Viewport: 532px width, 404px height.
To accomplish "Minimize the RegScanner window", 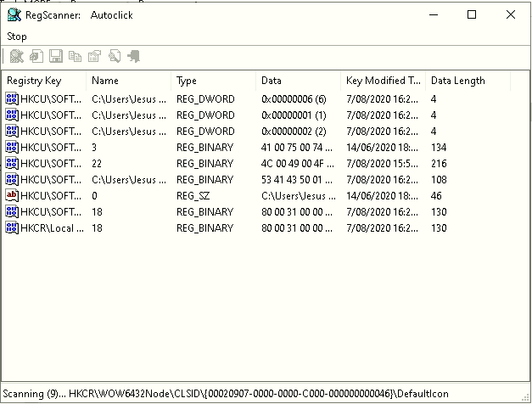I will point(434,15).
